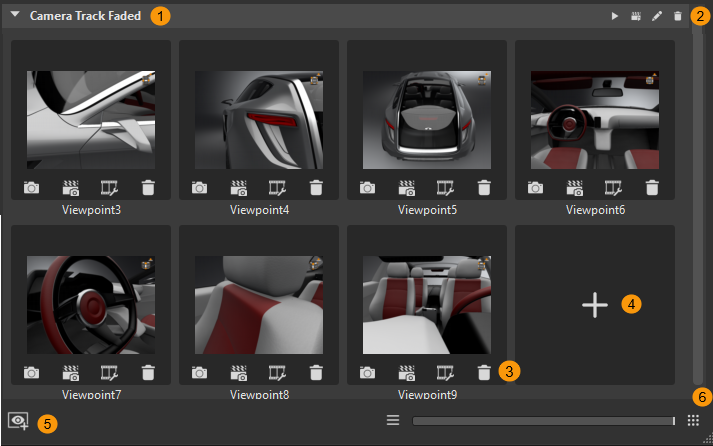The image size is (713, 446).
Task: Switch to grid view
Action: [x=693, y=421]
